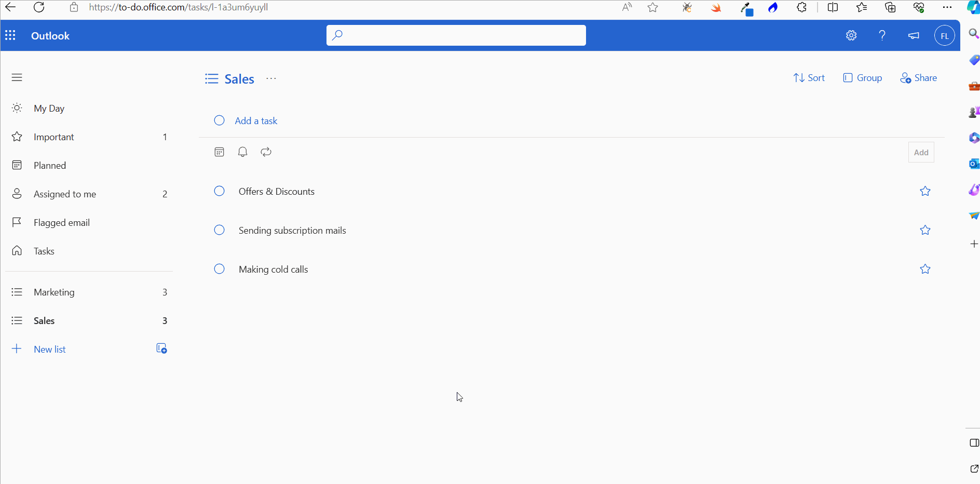The width and height of the screenshot is (980, 484).
Task: Open Outlook settings via the gear icon
Action: click(851, 35)
